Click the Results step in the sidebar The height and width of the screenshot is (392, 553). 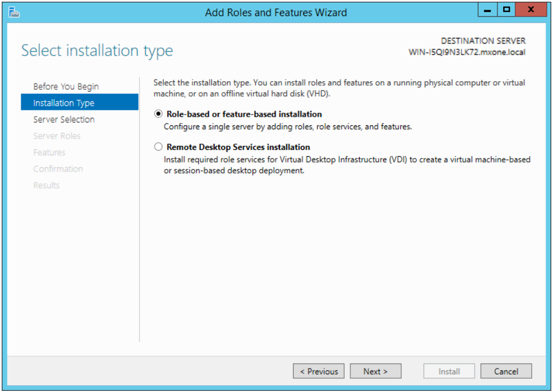pos(46,185)
